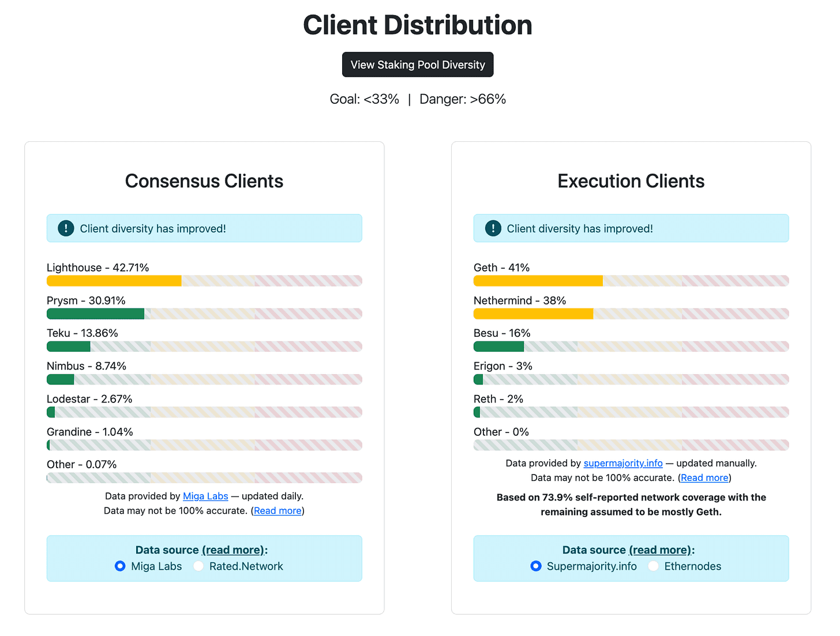The height and width of the screenshot is (636, 840).
Task: Choose Supermajority.info as data source
Action: click(x=536, y=566)
